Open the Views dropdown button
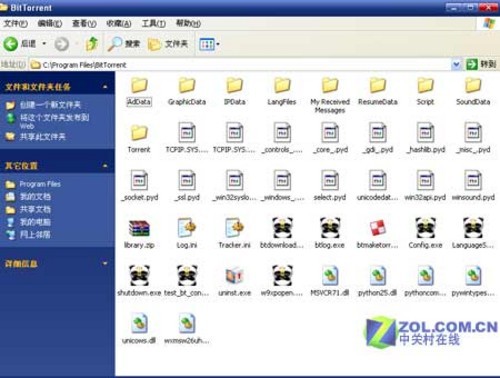 [x=209, y=44]
